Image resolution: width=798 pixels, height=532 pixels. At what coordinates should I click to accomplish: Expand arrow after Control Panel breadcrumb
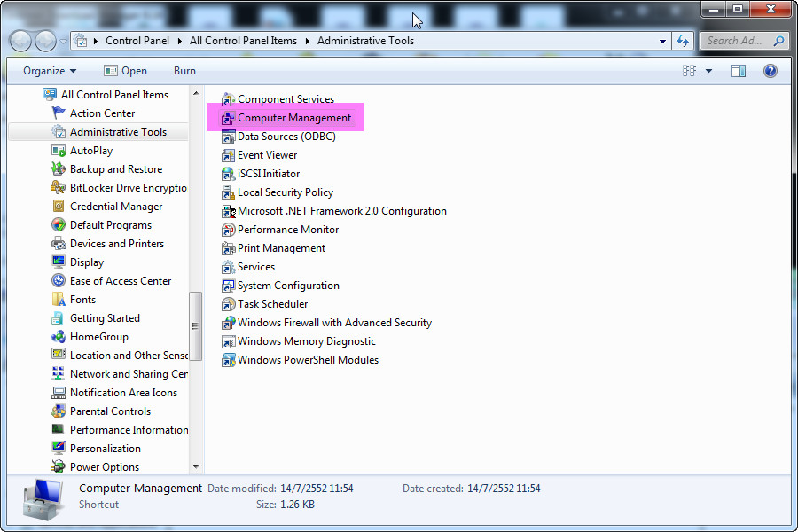[x=180, y=42]
